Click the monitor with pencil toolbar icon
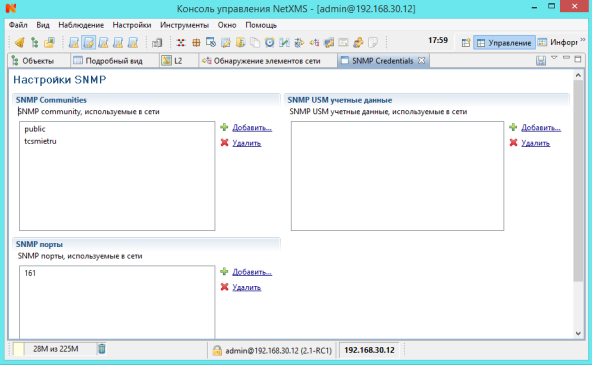Screen dimensions: 593x365 [x=329, y=42]
